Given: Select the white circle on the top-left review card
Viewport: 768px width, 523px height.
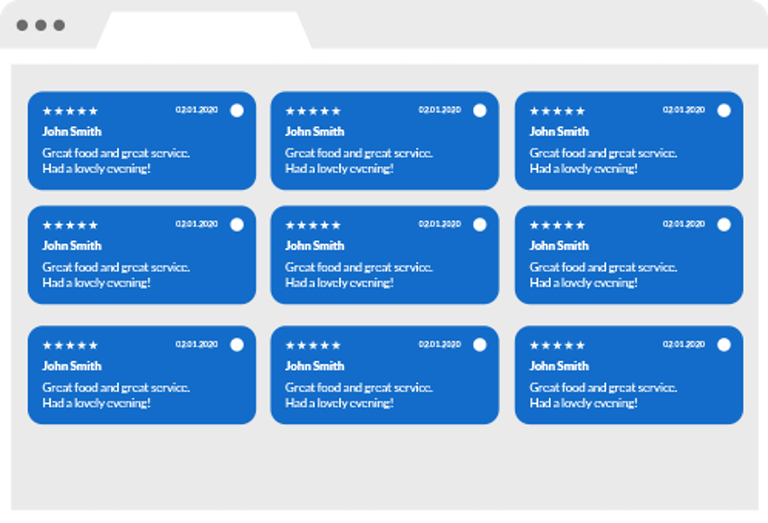Looking at the screenshot, I should (237, 111).
